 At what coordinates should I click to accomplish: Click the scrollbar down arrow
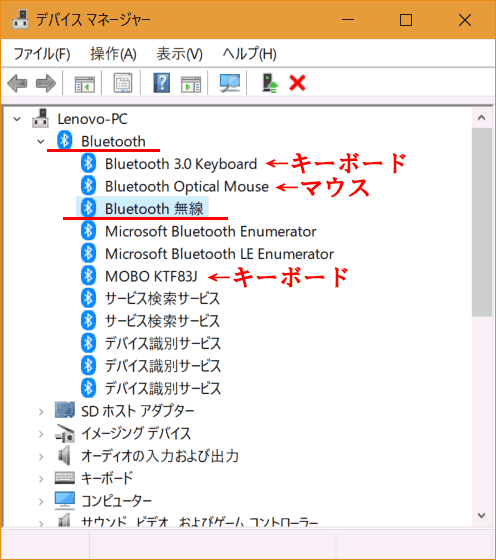(x=481, y=515)
